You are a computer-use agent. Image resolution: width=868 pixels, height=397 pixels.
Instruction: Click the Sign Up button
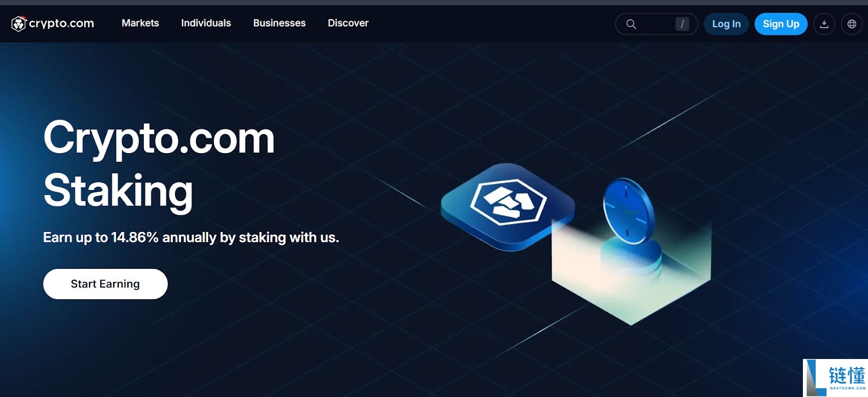coord(781,24)
